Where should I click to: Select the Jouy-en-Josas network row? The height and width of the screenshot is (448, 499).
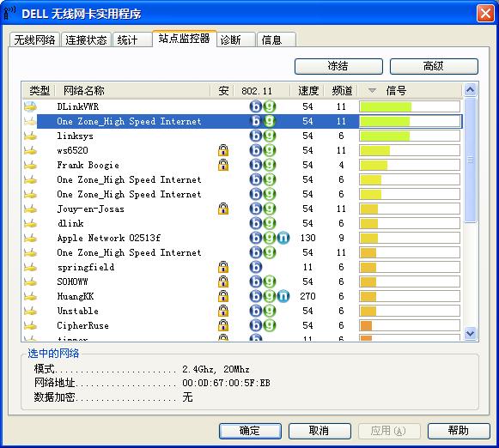pos(242,209)
